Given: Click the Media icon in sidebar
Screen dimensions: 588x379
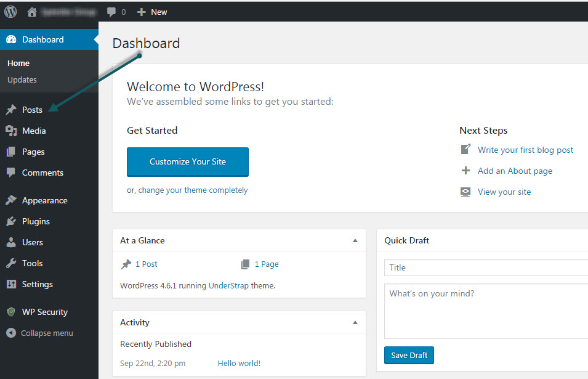Looking at the screenshot, I should pyautogui.click(x=11, y=131).
